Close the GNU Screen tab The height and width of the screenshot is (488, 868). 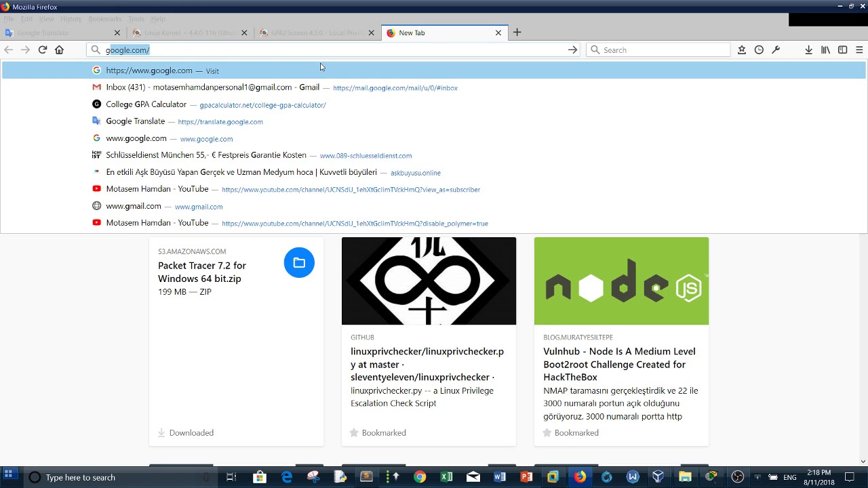[x=371, y=33]
